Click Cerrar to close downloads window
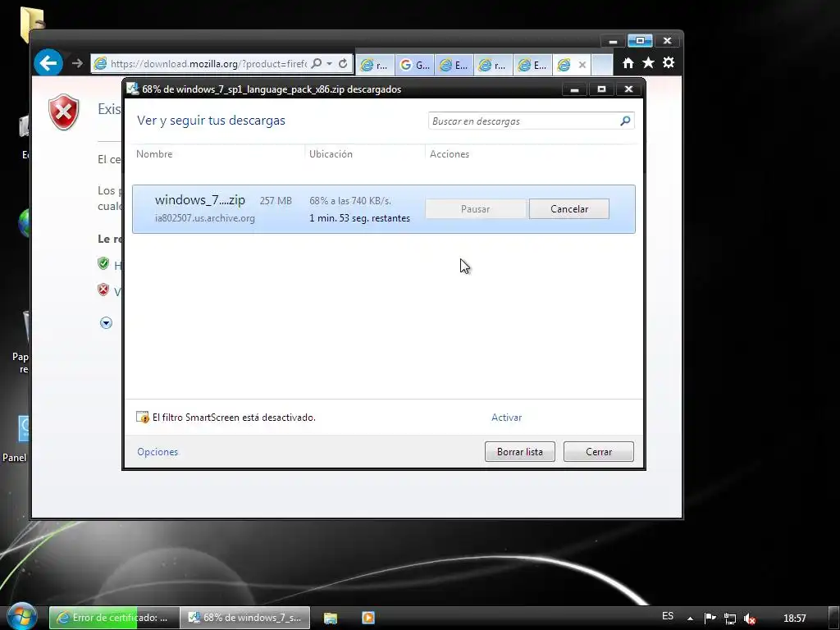Screen dimensions: 840x630 (598, 452)
